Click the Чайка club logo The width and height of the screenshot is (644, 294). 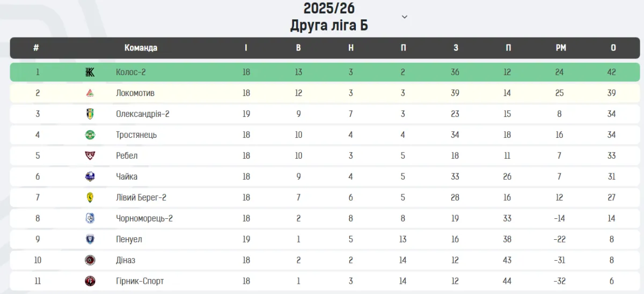point(90,177)
